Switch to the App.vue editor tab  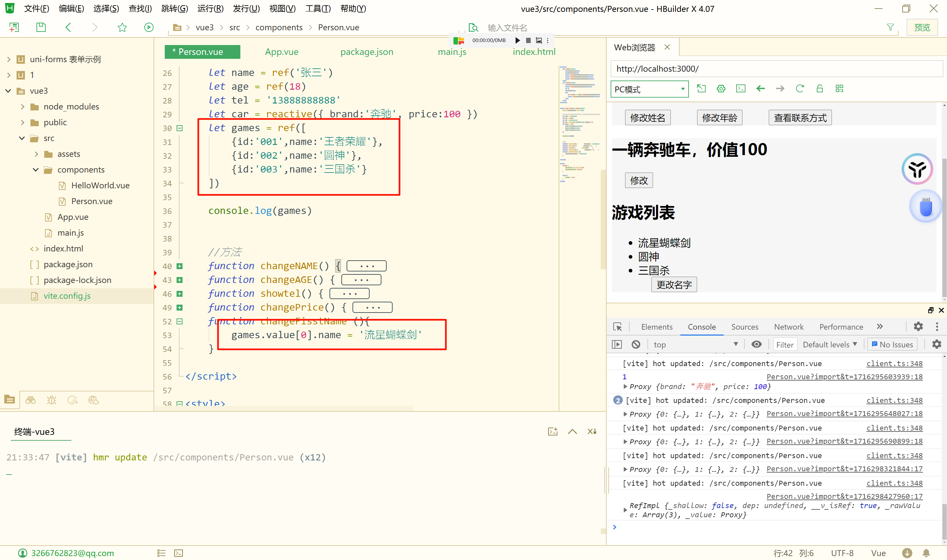(x=281, y=52)
